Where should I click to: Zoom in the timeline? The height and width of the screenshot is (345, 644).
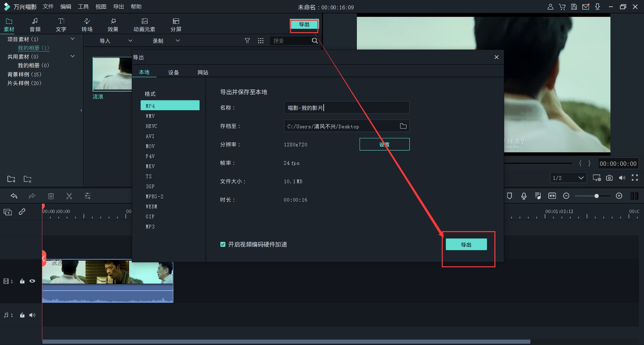tap(619, 196)
